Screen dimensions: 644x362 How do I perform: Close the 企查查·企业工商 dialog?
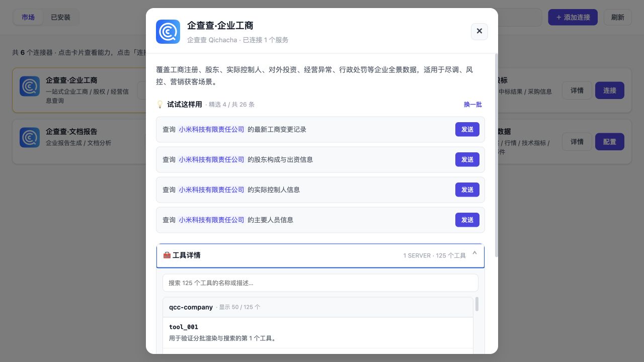coord(479,31)
